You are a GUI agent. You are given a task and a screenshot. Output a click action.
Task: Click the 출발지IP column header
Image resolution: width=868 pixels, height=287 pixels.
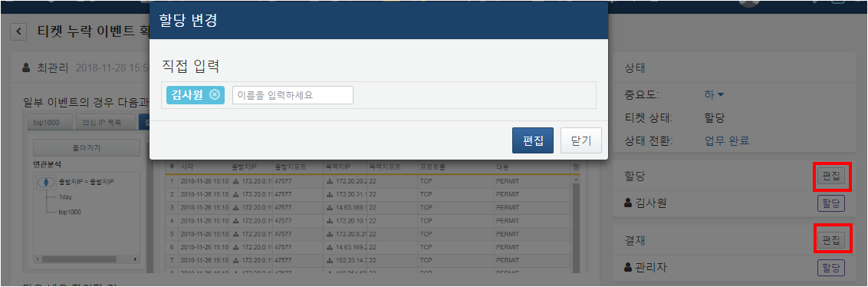[250, 167]
